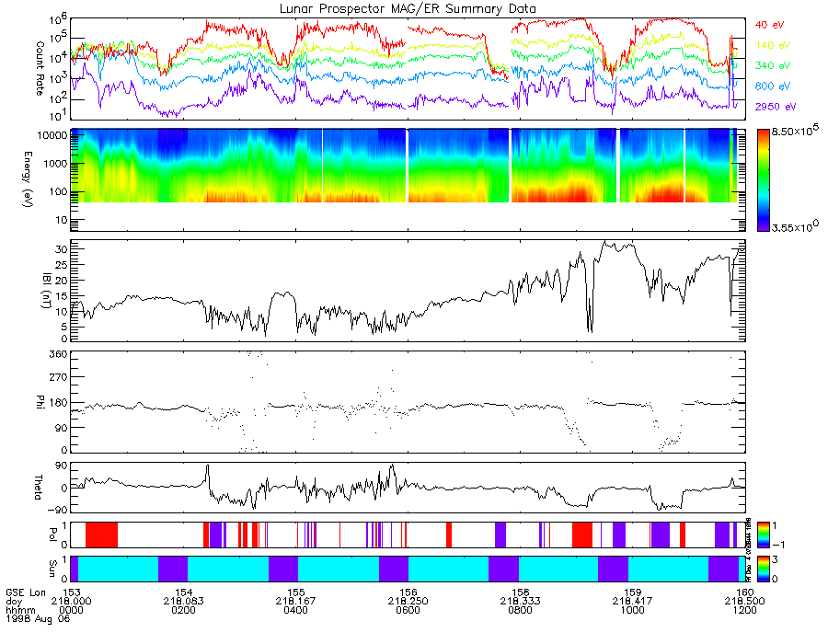The height and width of the screenshot is (644, 828).
Task: Select the '40 eV' legend label
Action: coord(769,25)
